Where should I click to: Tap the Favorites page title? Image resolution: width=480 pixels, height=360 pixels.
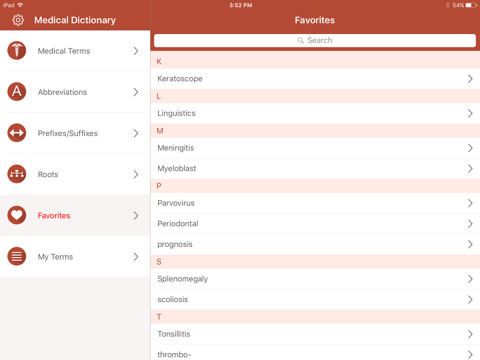point(315,20)
